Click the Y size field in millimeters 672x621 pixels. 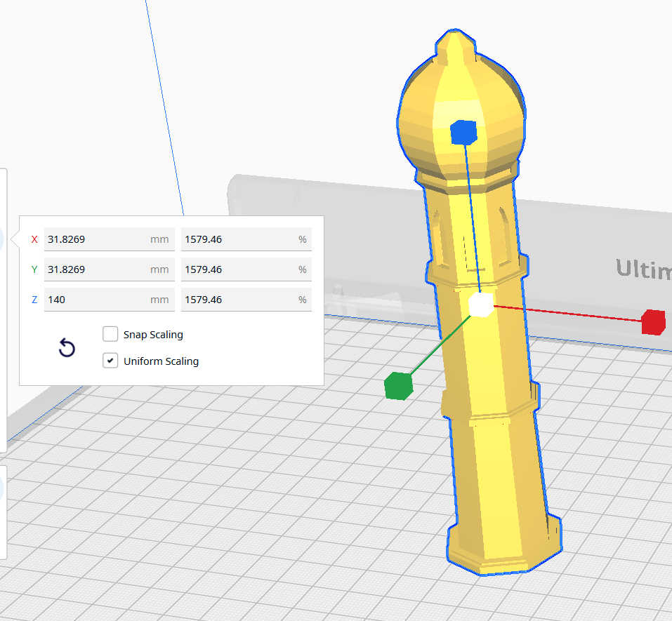tap(95, 269)
